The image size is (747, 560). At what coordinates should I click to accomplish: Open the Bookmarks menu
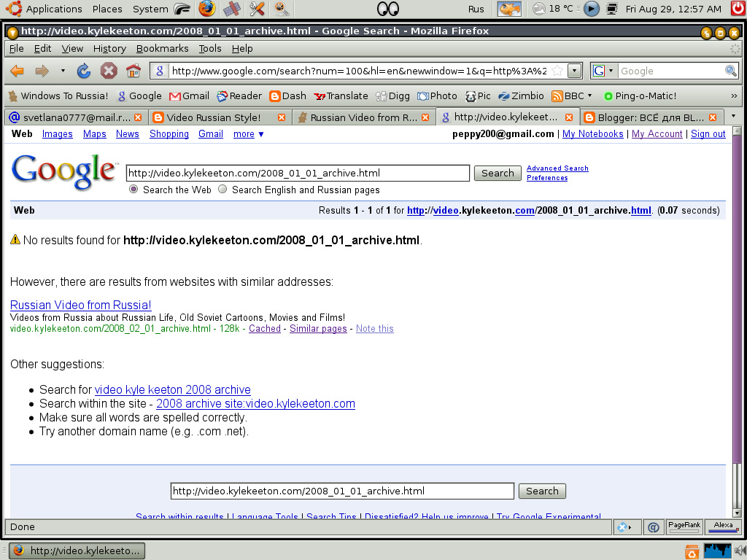(162, 49)
